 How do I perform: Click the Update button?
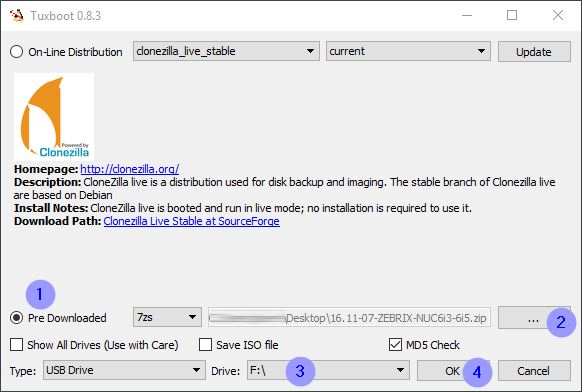coord(534,52)
